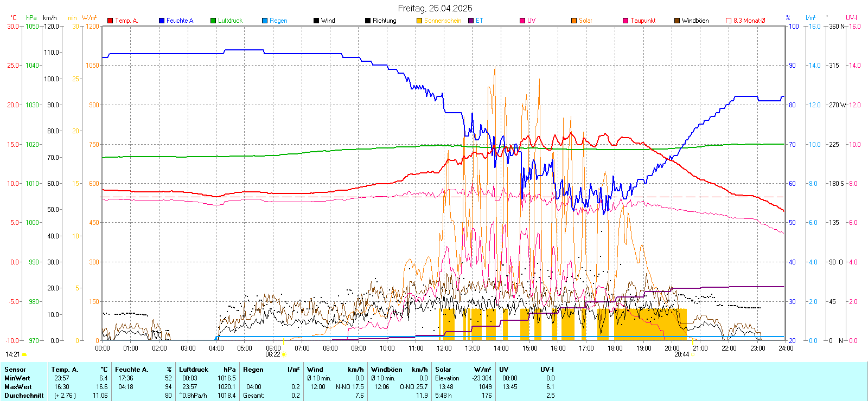Click the orange Solar legend square
The image size is (868, 401).
[574, 21]
